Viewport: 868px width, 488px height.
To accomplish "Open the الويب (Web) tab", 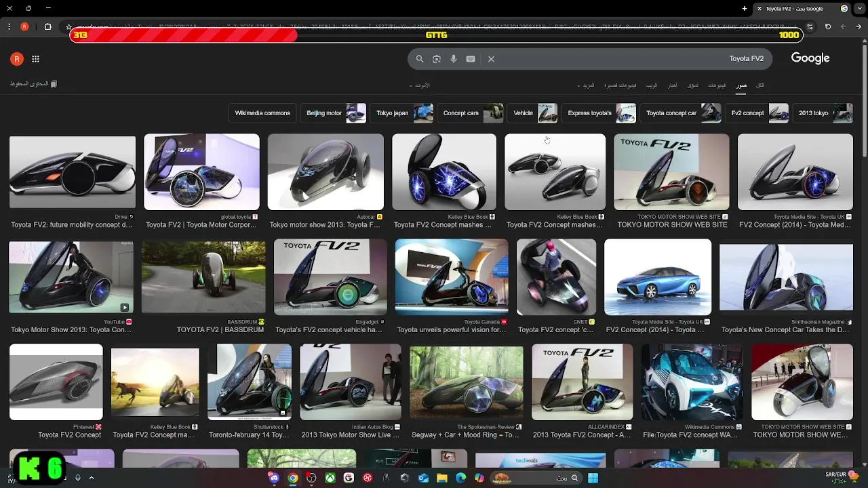I will coord(651,85).
